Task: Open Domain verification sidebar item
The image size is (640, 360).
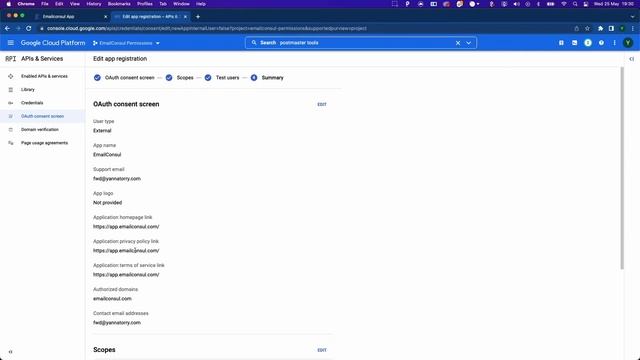Action: pos(40,129)
